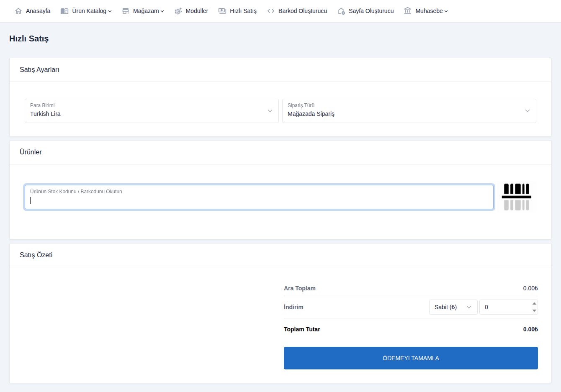Click the bank icon beside Muhasebe
This screenshot has width=561, height=392.
click(x=408, y=11)
